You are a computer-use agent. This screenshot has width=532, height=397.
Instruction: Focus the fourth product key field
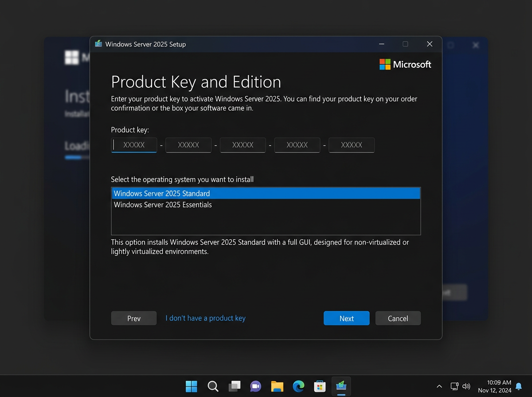coord(297,145)
